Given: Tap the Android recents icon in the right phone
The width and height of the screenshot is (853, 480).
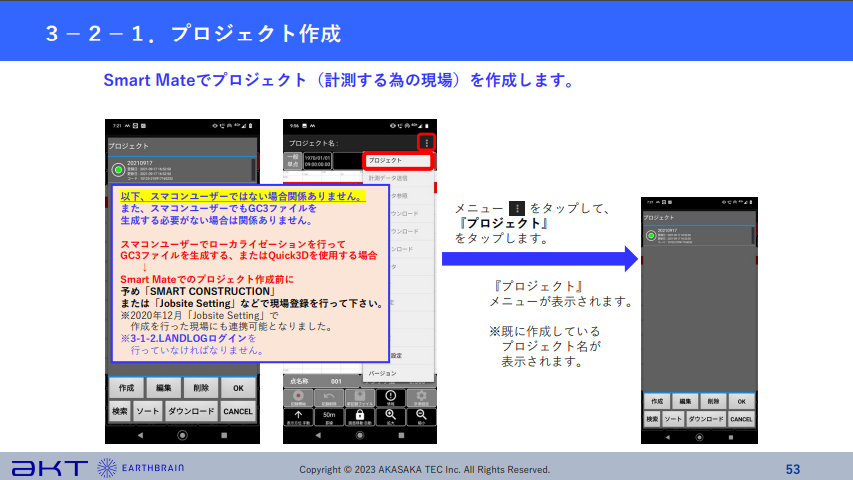Looking at the screenshot, I should [x=731, y=437].
